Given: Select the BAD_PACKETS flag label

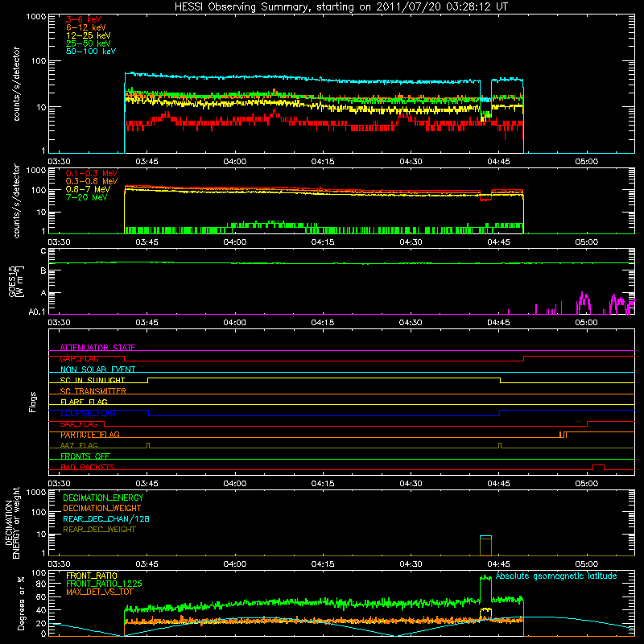Looking at the screenshot, I should [x=88, y=467].
